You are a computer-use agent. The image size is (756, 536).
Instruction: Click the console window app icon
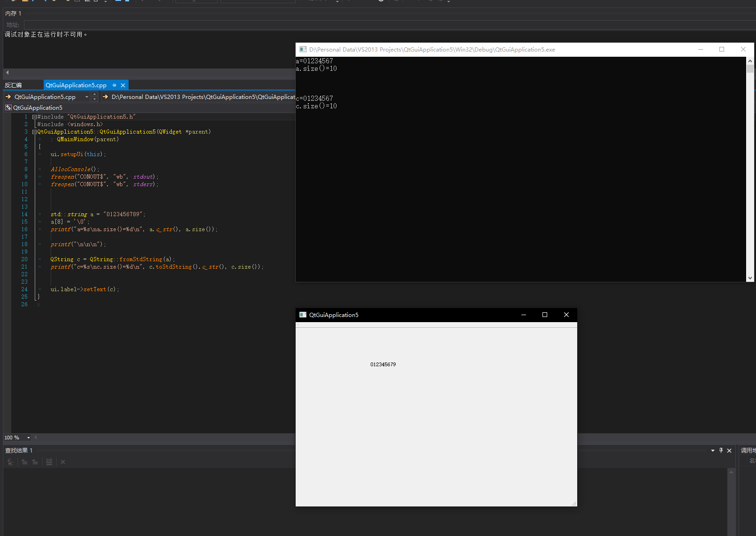(x=303, y=50)
